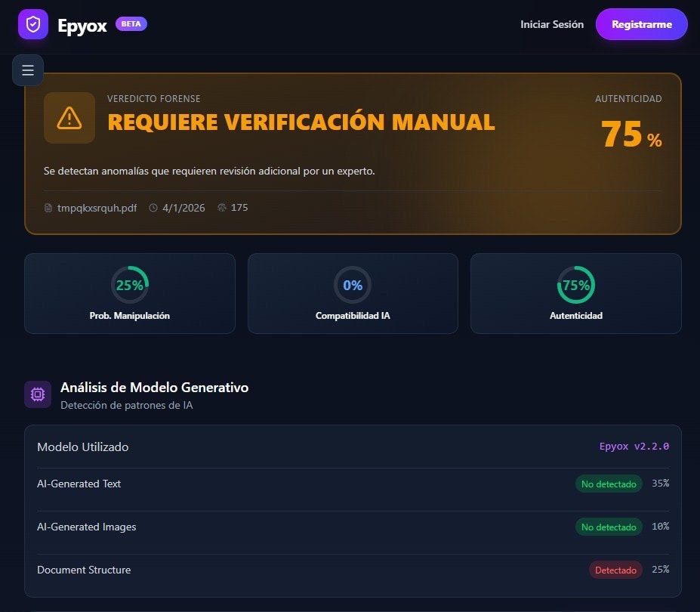
Task: Click the Detección de patrones de IA subtitle
Action: 127,405
